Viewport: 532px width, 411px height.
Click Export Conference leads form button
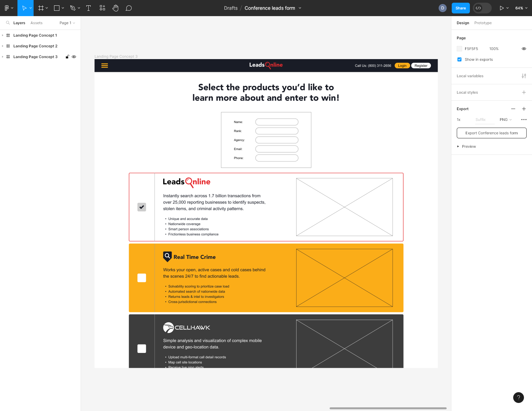492,133
